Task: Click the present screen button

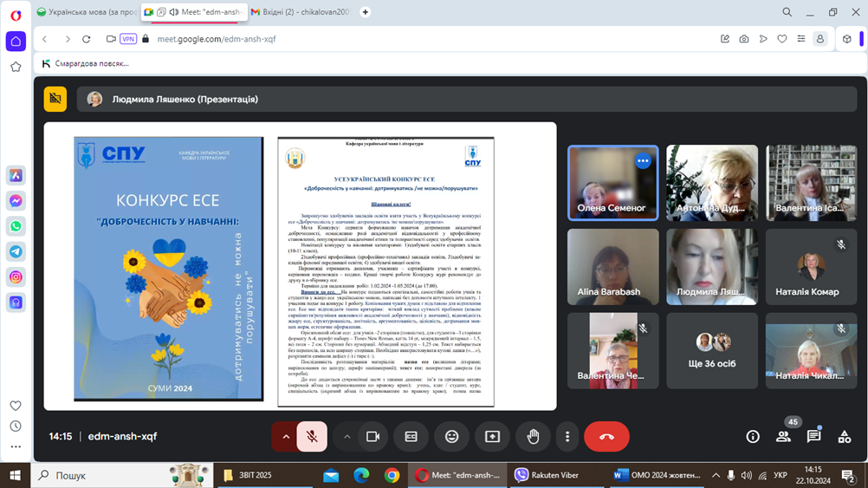Action: coord(492,437)
